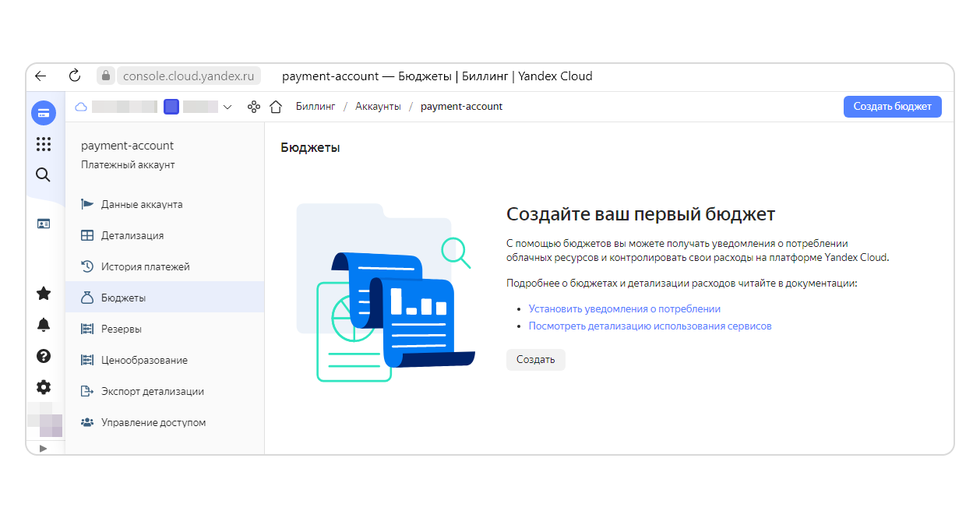Open Экспорт детализации in the sidebar
Screen dimensions: 980x518
(164, 391)
